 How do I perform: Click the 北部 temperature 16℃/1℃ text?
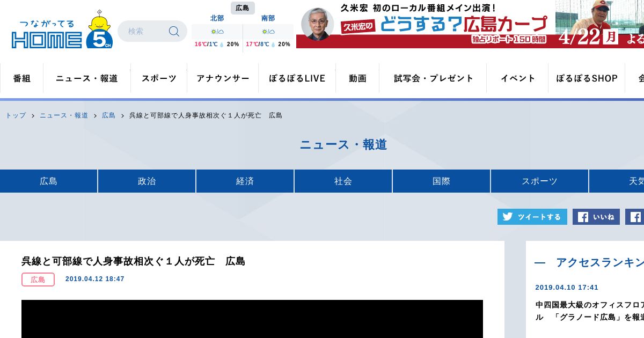(206, 44)
